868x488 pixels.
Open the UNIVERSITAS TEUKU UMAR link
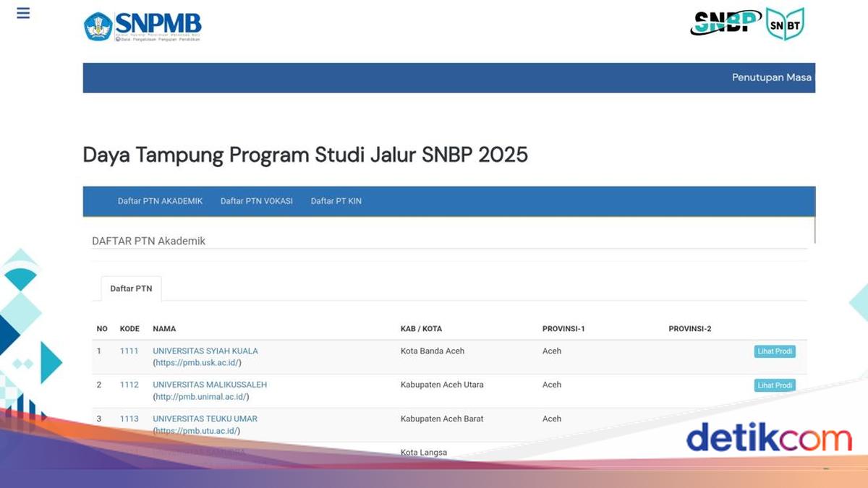tap(205, 419)
